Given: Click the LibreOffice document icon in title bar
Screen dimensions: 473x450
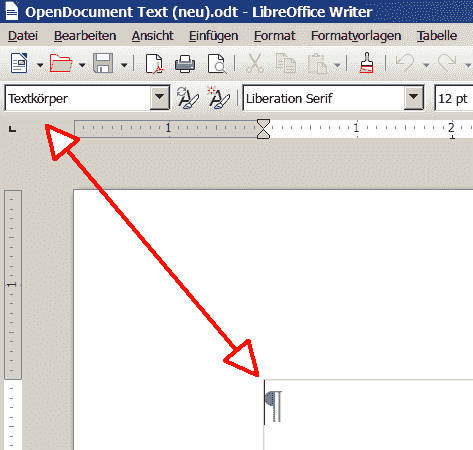Looking at the screenshot, I should pyautogui.click(x=12, y=11).
